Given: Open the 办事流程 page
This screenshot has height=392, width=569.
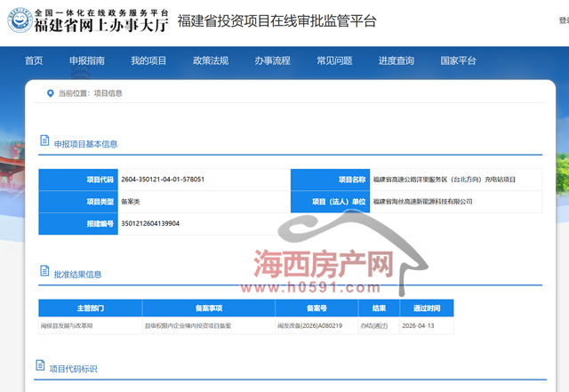Looking at the screenshot, I should coord(272,60).
